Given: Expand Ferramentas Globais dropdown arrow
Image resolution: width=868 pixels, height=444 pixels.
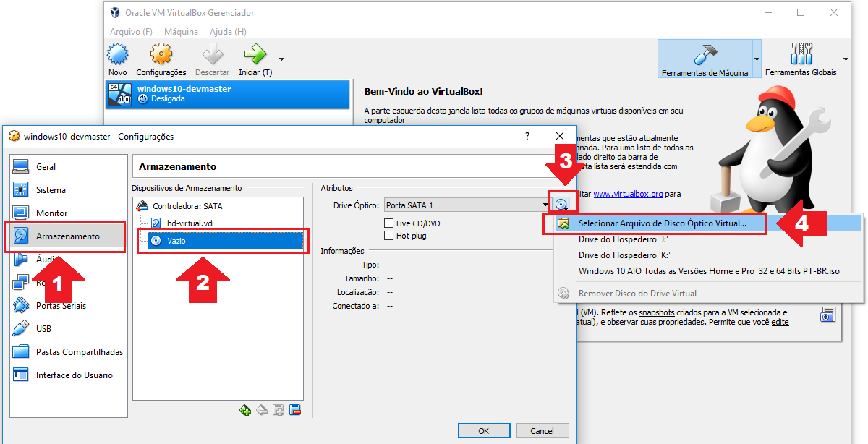Looking at the screenshot, I should tap(846, 59).
